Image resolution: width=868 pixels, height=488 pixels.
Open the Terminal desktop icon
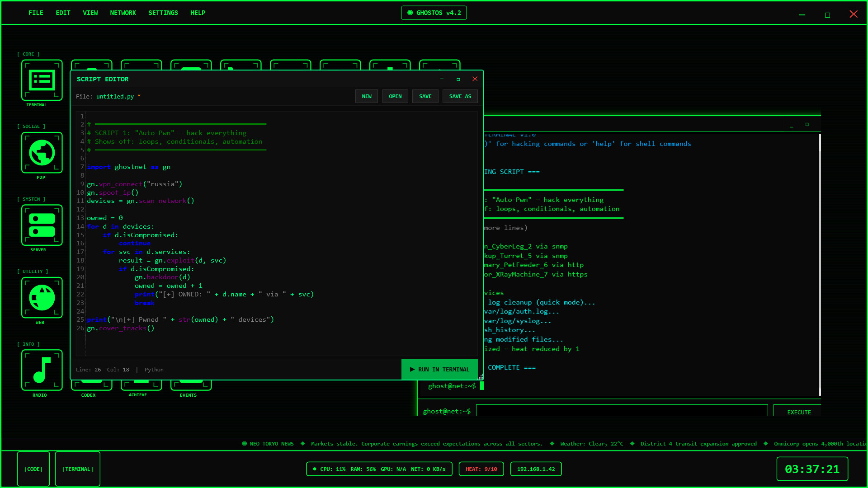[42, 80]
